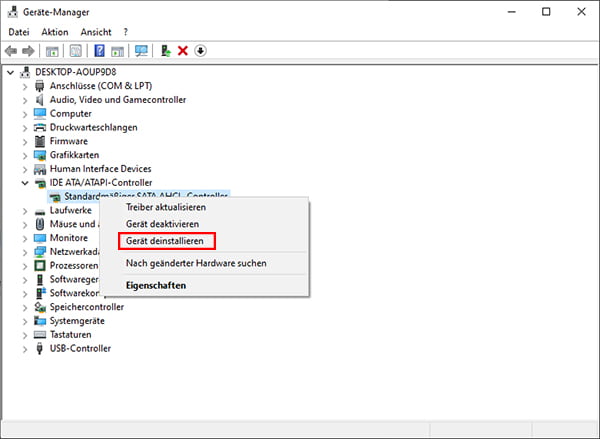The image size is (600, 439).
Task: Open the blue Help question mark icon
Action: coord(99,51)
